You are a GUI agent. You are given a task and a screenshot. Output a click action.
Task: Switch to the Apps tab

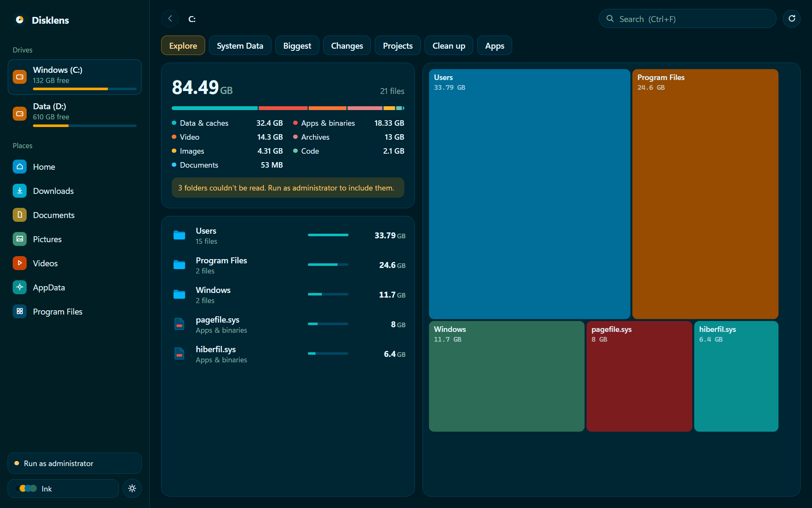pyautogui.click(x=494, y=46)
